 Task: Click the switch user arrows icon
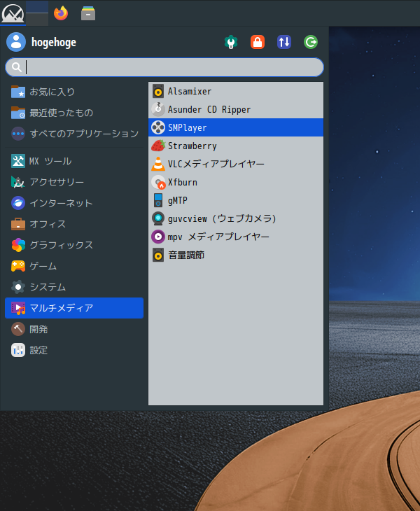pos(284,42)
